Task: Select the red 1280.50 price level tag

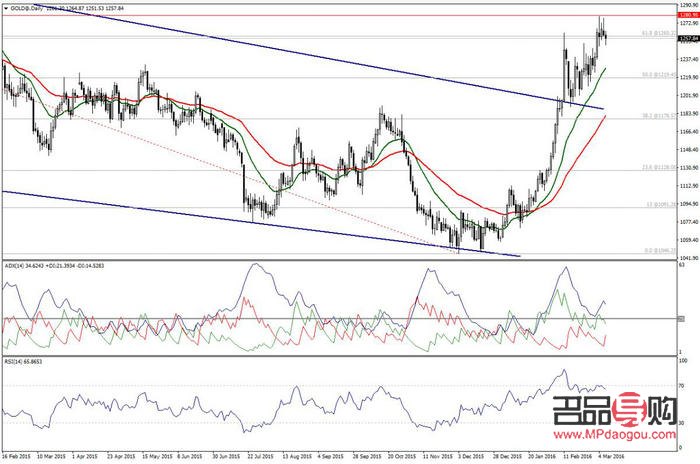Action: [687, 15]
